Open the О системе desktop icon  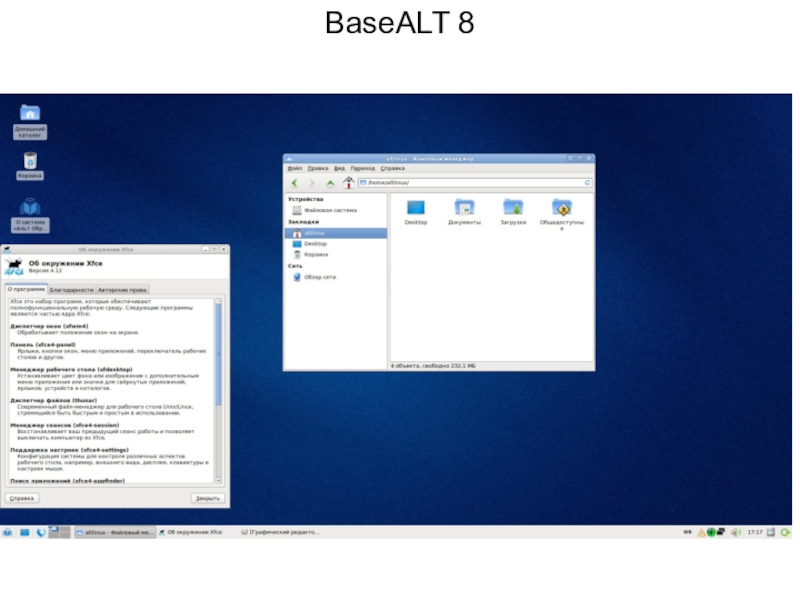coord(30,215)
